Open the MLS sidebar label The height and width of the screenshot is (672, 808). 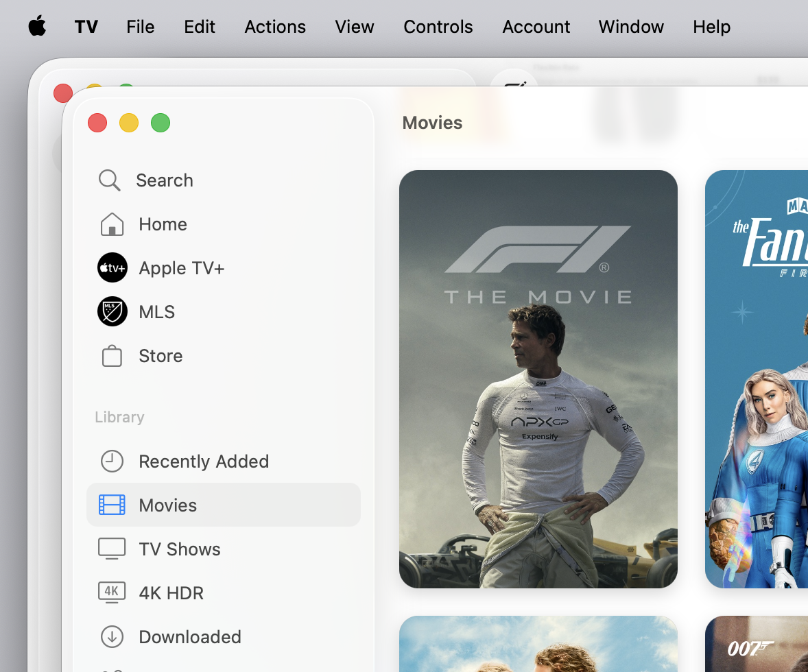(156, 312)
